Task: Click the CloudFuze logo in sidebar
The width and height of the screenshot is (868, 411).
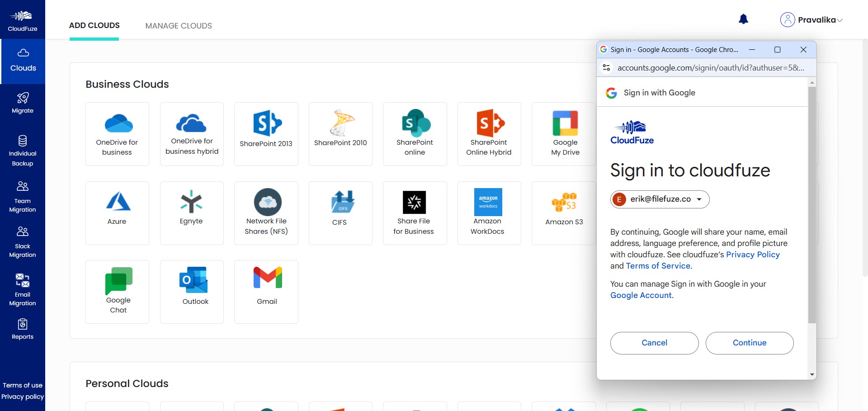Action: [x=23, y=20]
